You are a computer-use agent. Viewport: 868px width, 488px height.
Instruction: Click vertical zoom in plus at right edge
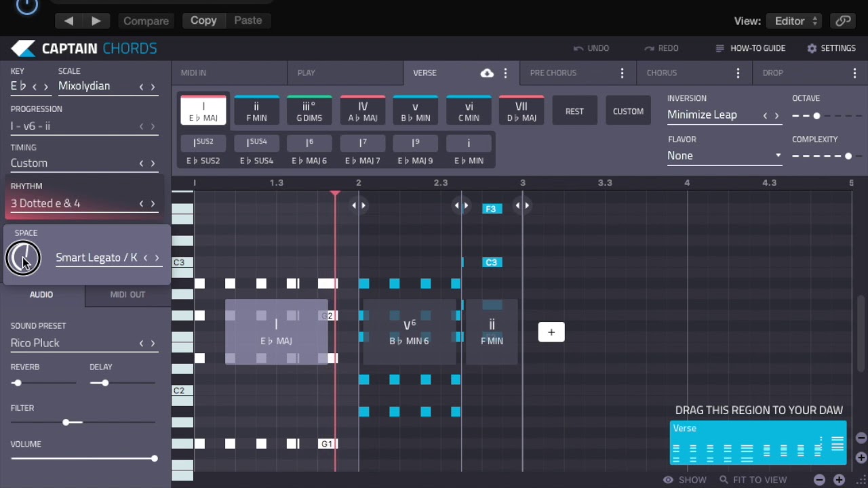[861, 457]
